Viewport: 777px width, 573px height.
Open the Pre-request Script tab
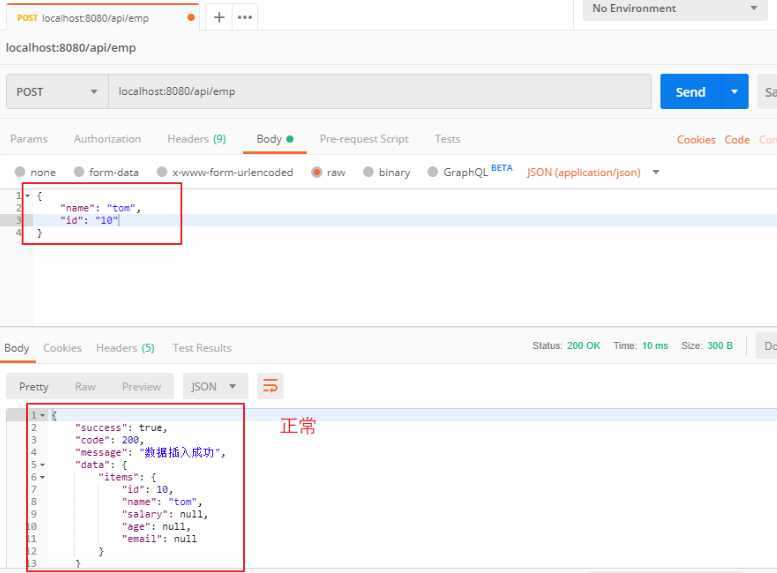[364, 139]
